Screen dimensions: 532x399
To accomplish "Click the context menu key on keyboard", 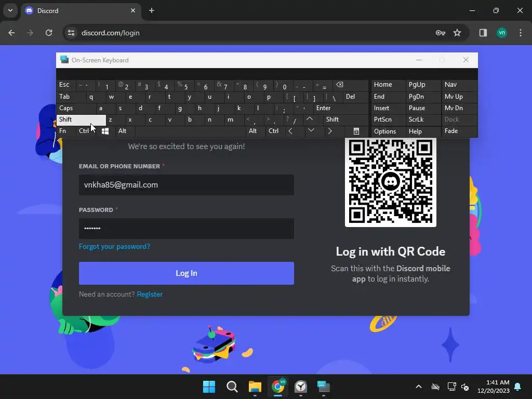I will point(356,131).
